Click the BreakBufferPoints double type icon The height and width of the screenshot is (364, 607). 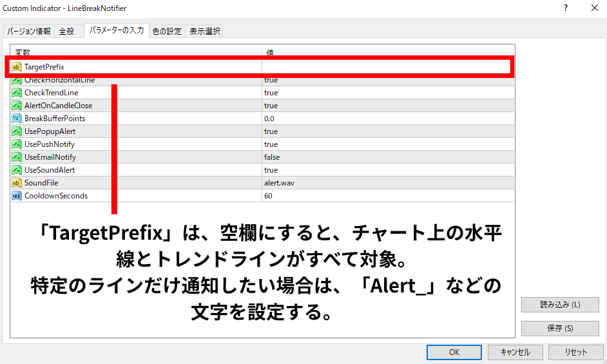tap(17, 119)
